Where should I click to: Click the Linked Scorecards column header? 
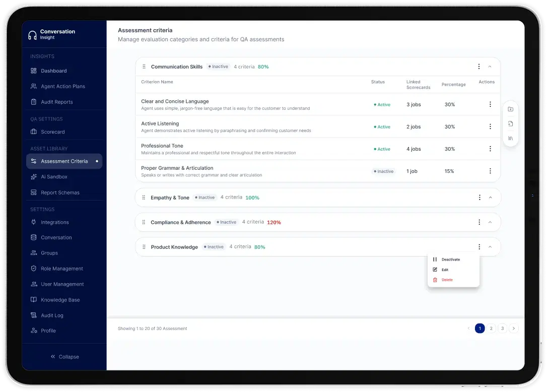418,85
